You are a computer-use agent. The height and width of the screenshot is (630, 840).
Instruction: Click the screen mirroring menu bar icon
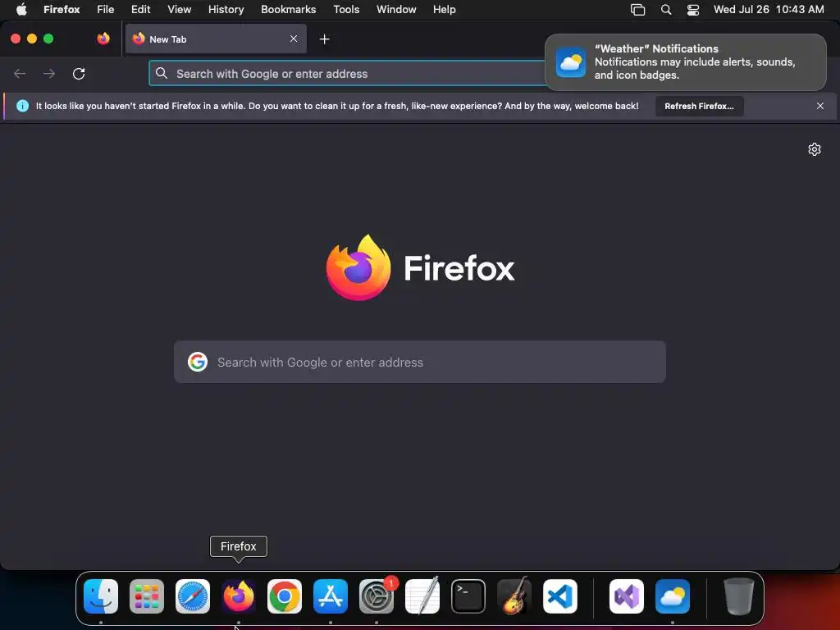pyautogui.click(x=637, y=10)
